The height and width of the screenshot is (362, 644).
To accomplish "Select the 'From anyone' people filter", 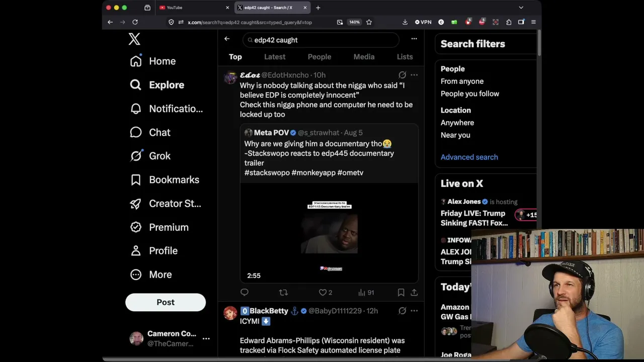I will (462, 81).
